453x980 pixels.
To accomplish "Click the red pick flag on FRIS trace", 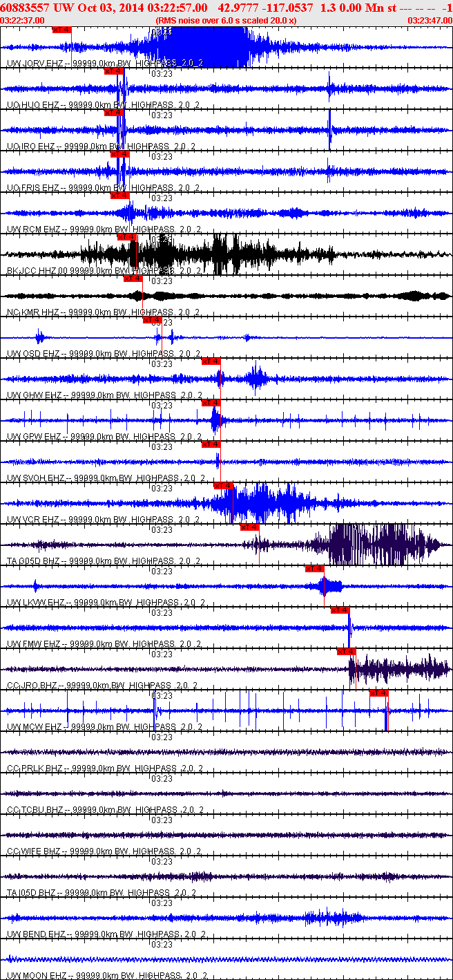I will pyautogui.click(x=120, y=153).
